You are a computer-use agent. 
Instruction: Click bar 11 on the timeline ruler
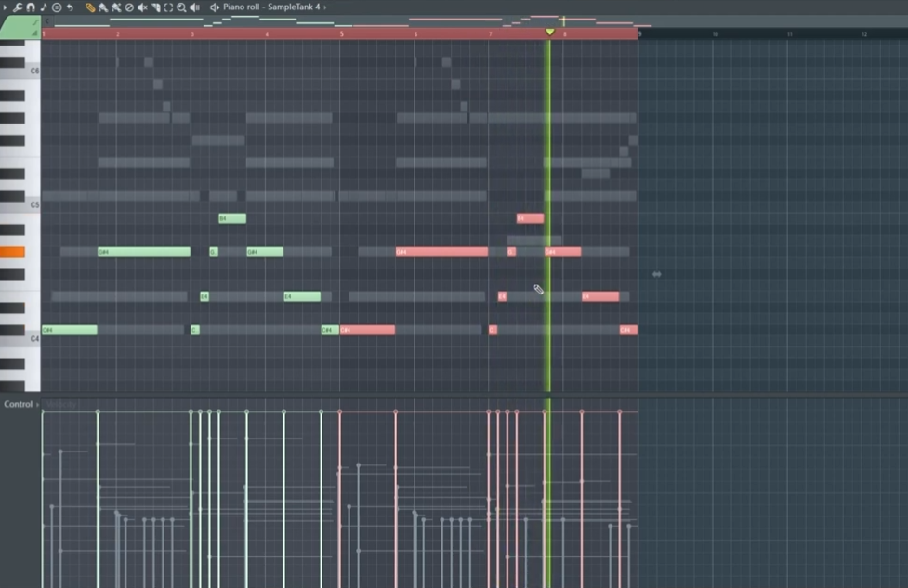coord(789,34)
